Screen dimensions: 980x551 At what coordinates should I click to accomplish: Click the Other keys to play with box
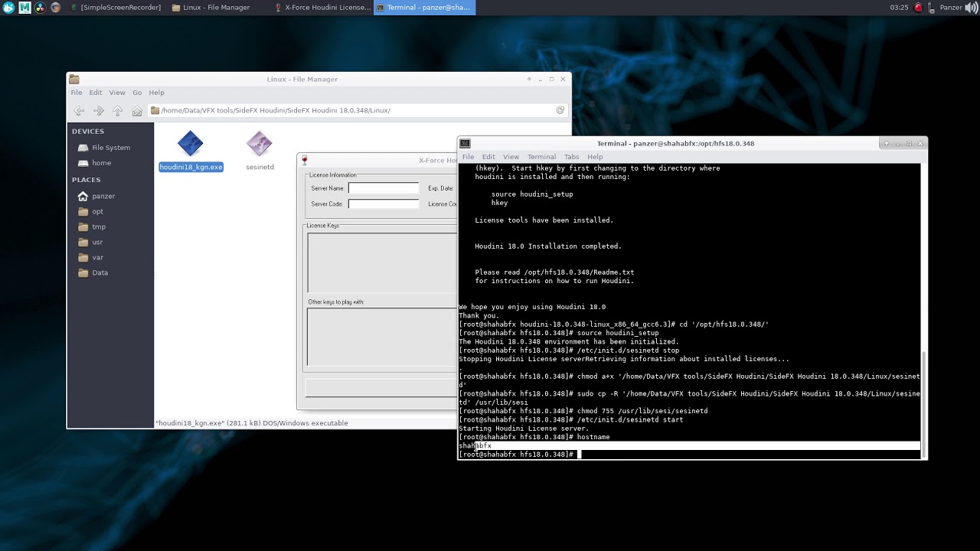coord(382,337)
